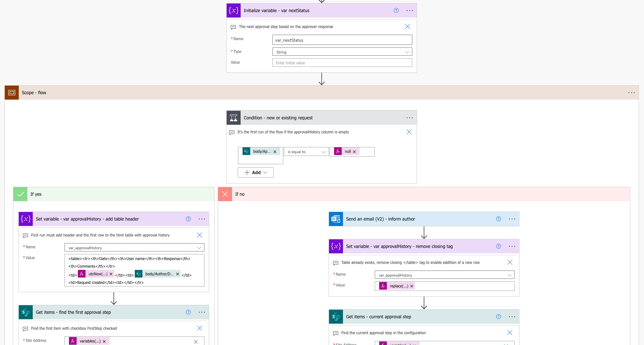Select the red X icon on If no branch
Image resolution: width=644 pixels, height=345 pixels.
pos(225,194)
